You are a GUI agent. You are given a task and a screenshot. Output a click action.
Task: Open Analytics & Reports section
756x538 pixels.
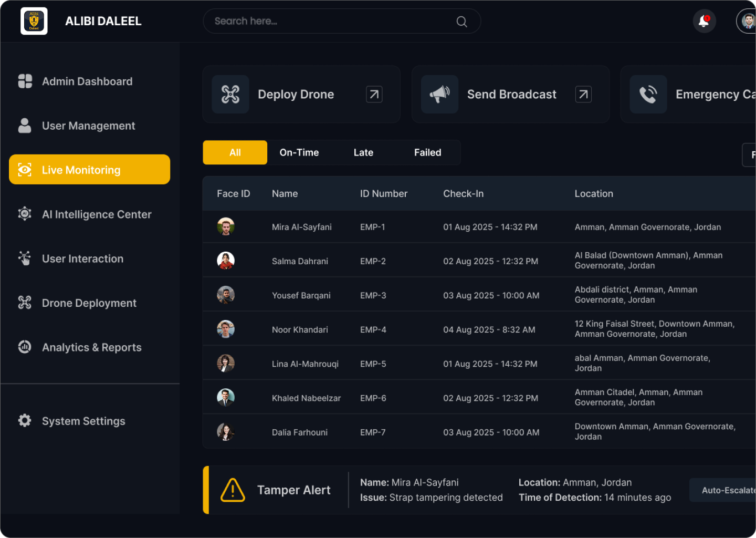tap(91, 347)
